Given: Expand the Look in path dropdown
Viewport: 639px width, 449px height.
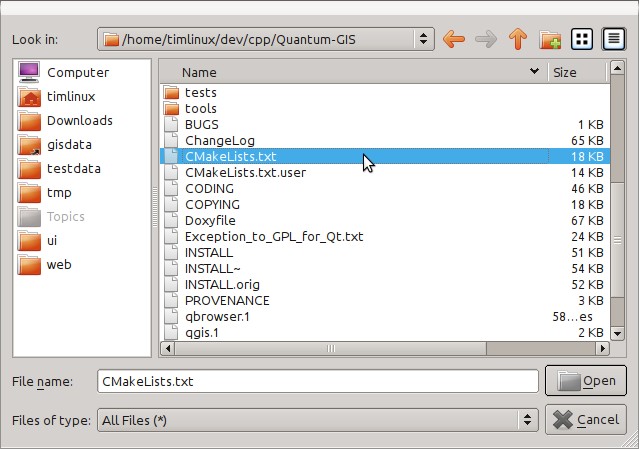Looking at the screenshot, I should (x=423, y=39).
